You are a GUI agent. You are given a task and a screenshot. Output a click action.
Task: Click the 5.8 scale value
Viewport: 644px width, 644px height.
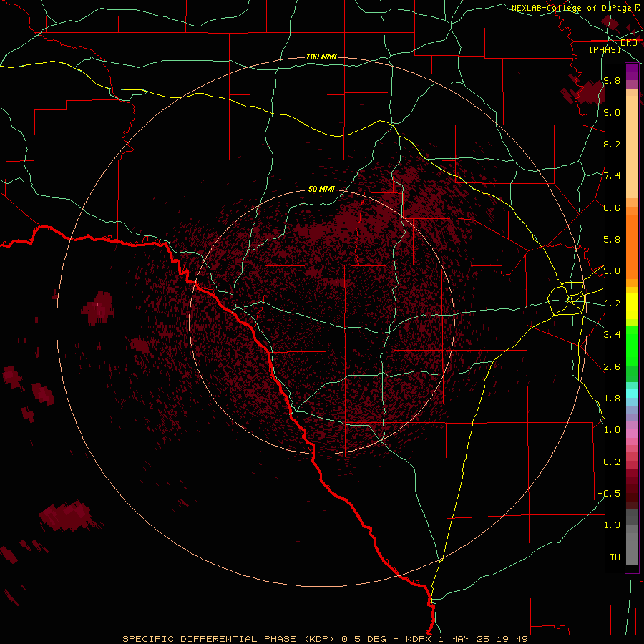click(x=612, y=240)
